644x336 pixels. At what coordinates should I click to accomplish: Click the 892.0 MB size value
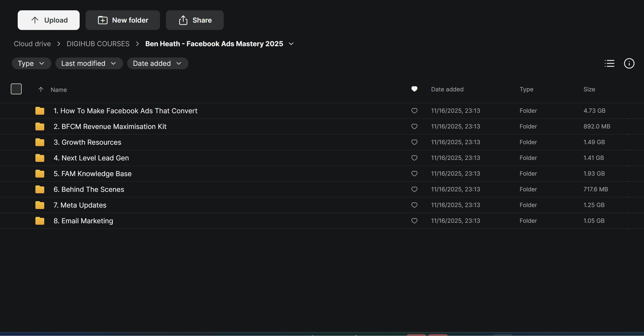coord(597,126)
